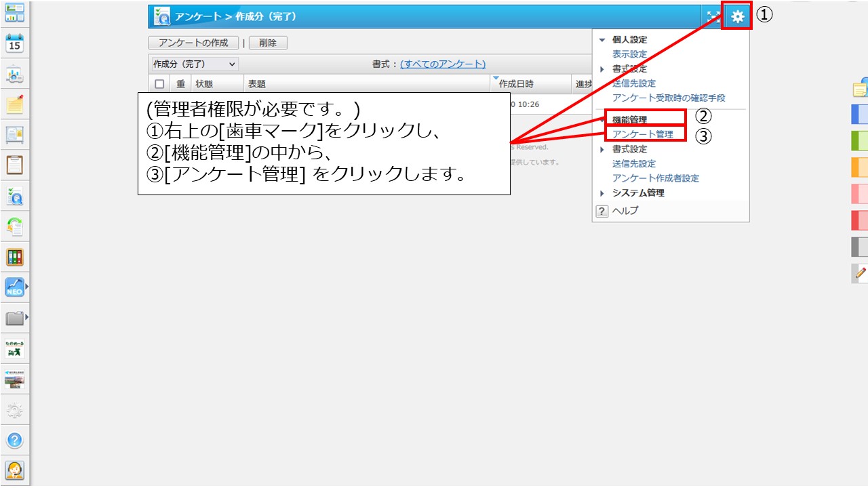Sort by the 作成日時 column header
This screenshot has height=488, width=868.
point(516,84)
